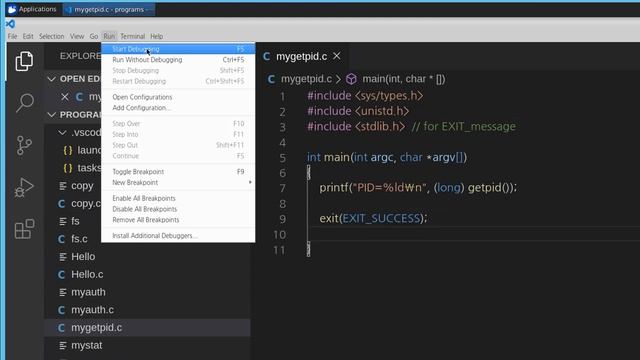Close mygetpid.c in Open Editors list
This screenshot has height=360, width=640.
(64, 97)
